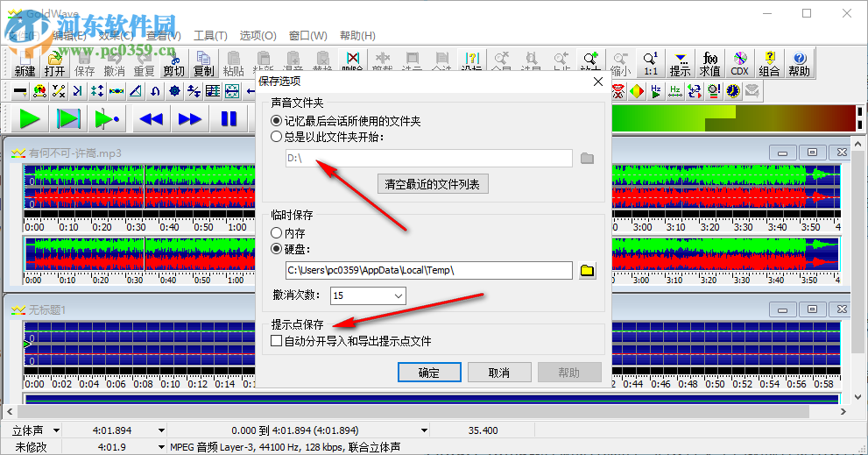Click the blue gear-shaped effect icon
Screen dimensions: 868x455
174,91
